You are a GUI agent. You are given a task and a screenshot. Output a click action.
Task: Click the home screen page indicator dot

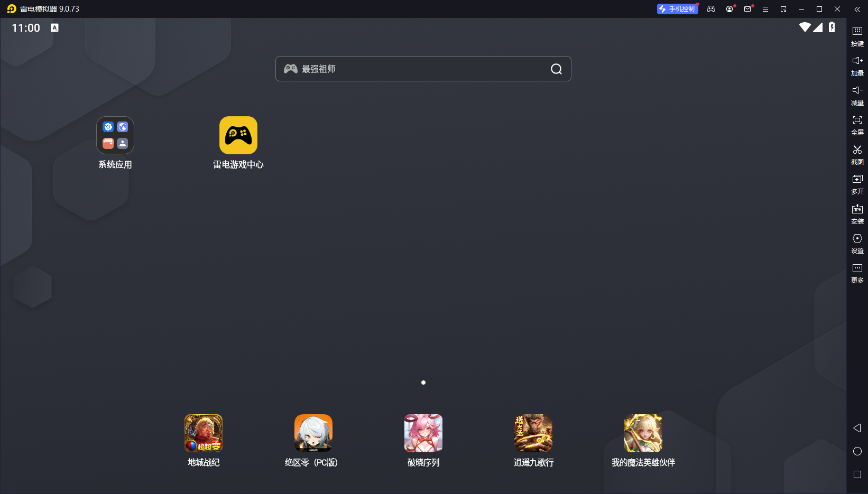tap(423, 383)
